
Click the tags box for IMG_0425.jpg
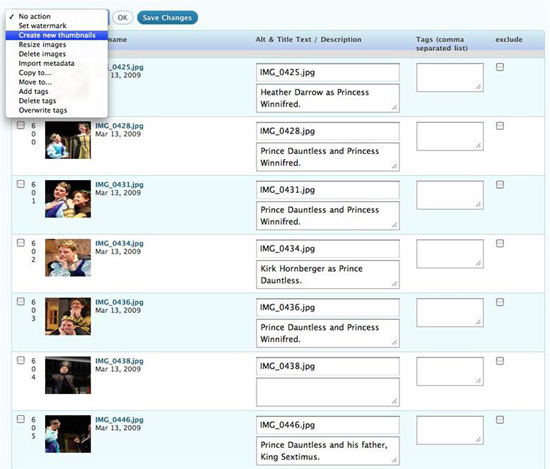(450, 78)
